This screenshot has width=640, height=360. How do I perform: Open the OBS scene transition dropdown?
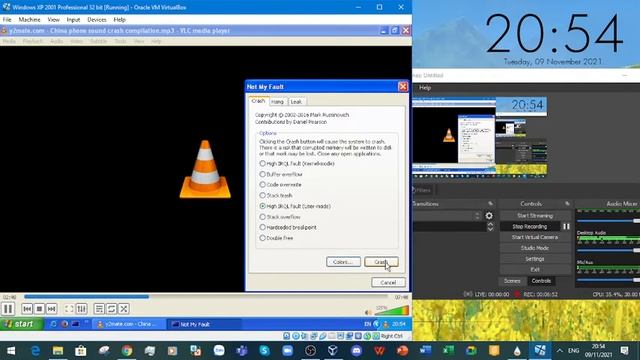[447, 216]
